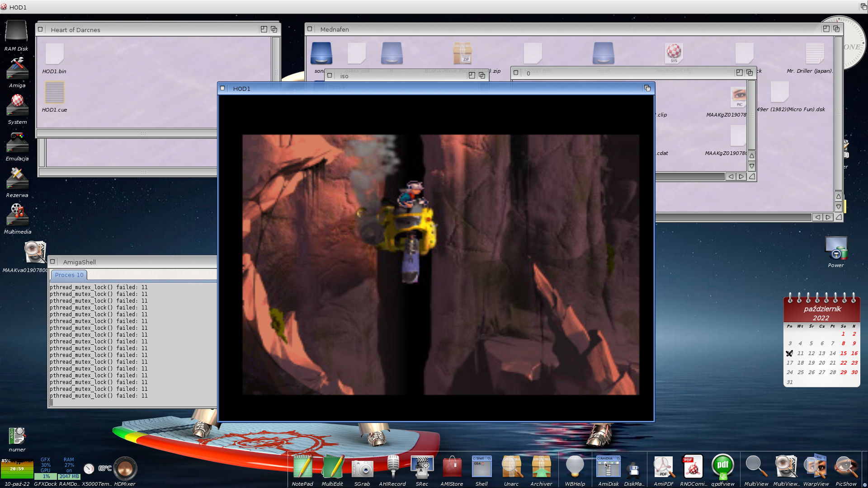Screen dimensions: 868x488
Task: Switch to the Proces 10 shell tab
Action: coord(69,275)
